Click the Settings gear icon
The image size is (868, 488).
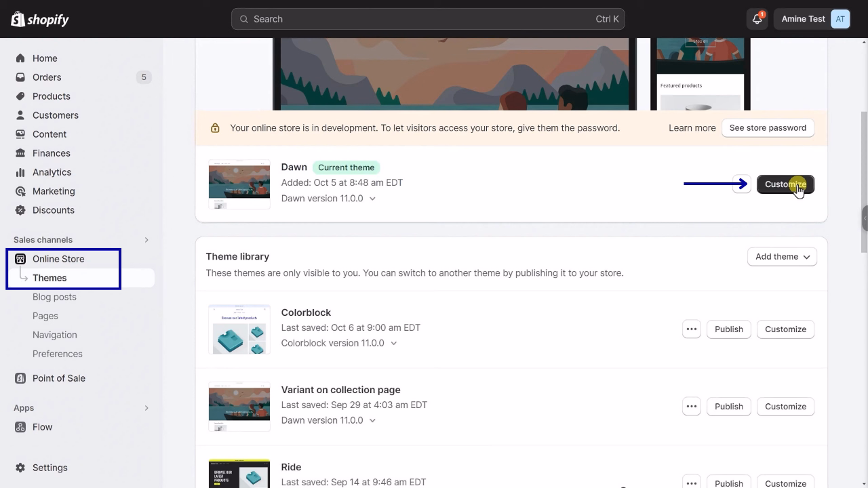(20, 468)
